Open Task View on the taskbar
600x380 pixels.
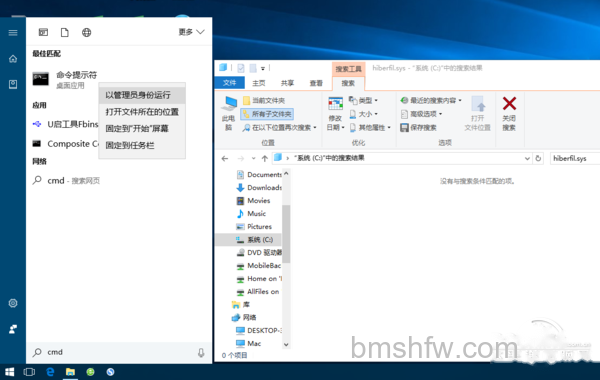point(29,372)
